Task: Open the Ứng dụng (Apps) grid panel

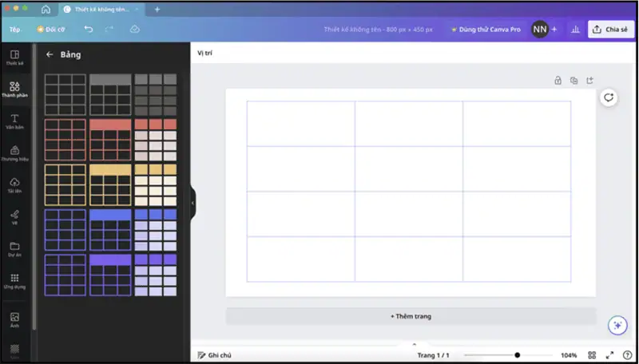Action: (14, 280)
